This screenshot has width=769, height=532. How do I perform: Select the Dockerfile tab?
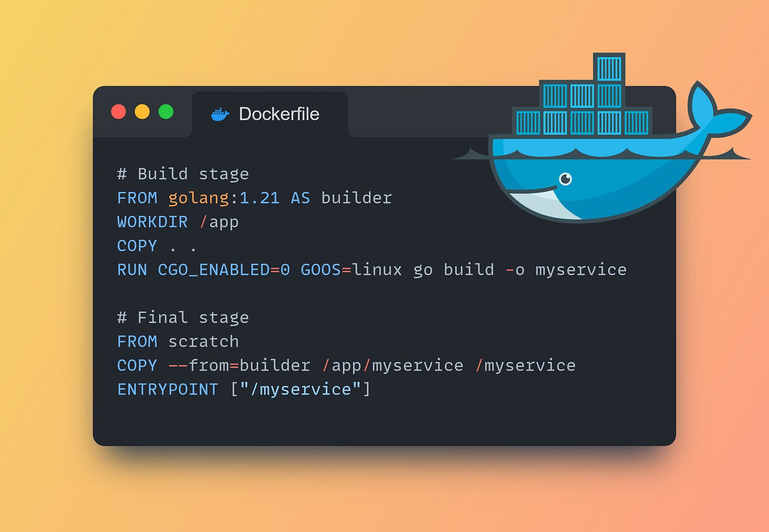tap(270, 114)
